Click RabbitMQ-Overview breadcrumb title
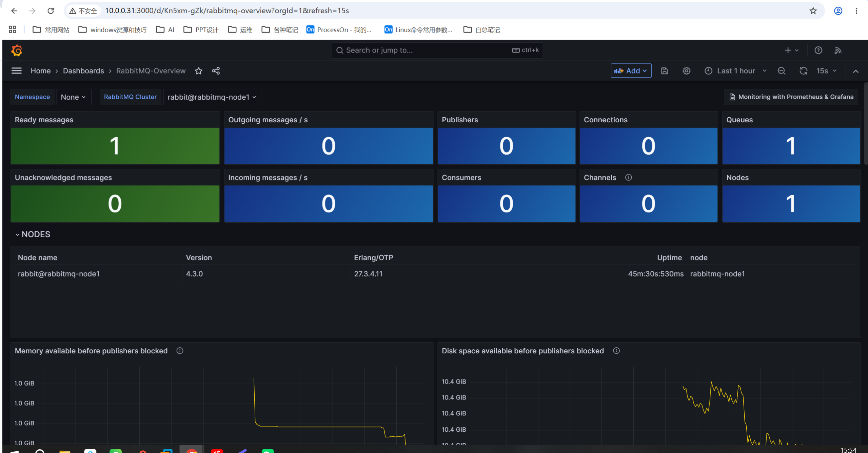This screenshot has width=868, height=453. click(x=151, y=71)
